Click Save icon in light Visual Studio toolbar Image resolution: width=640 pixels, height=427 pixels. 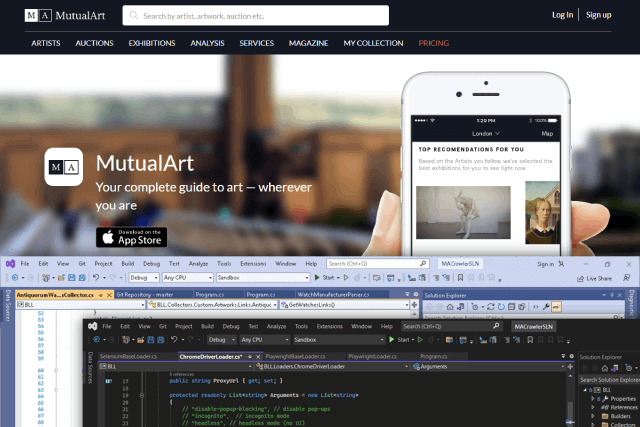coord(72,278)
